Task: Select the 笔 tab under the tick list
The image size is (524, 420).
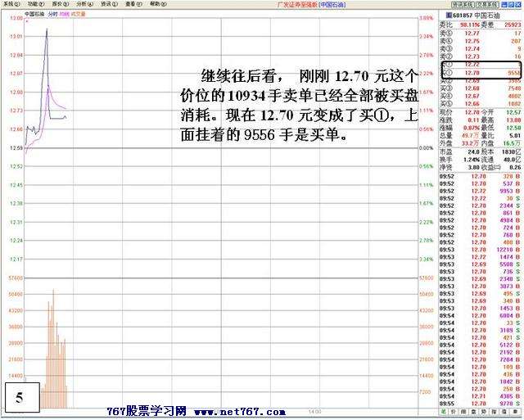Action: coord(443,413)
